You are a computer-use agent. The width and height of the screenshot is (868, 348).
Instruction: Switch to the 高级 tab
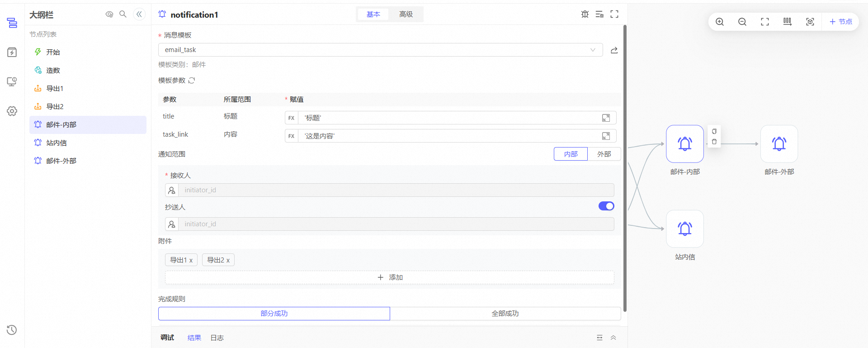[x=406, y=14]
